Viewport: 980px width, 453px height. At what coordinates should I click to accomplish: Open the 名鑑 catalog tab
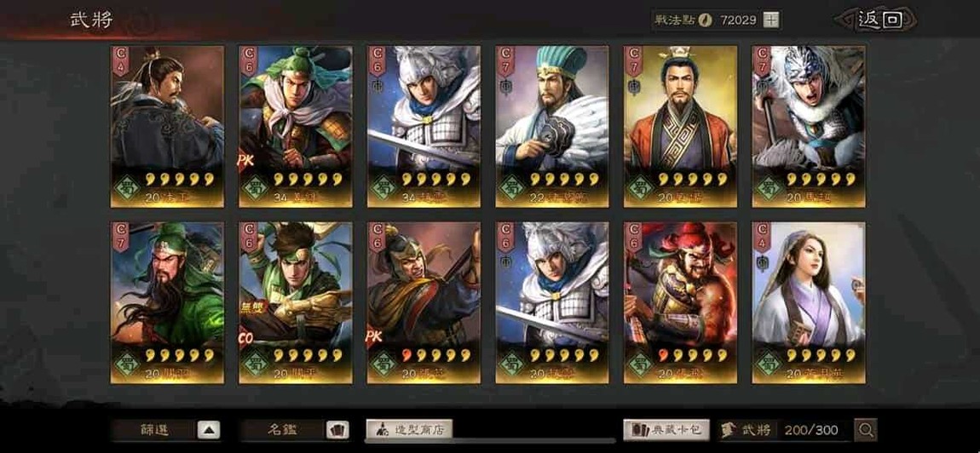point(283,430)
